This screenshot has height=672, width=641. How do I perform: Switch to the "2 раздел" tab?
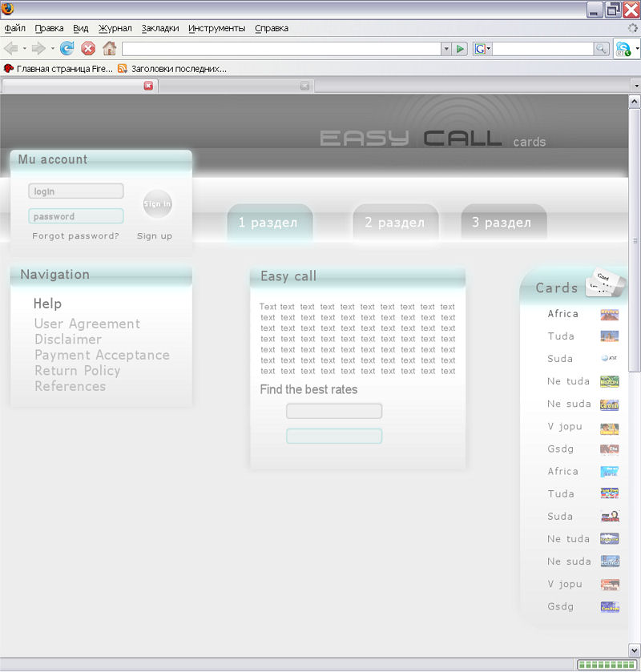[395, 223]
